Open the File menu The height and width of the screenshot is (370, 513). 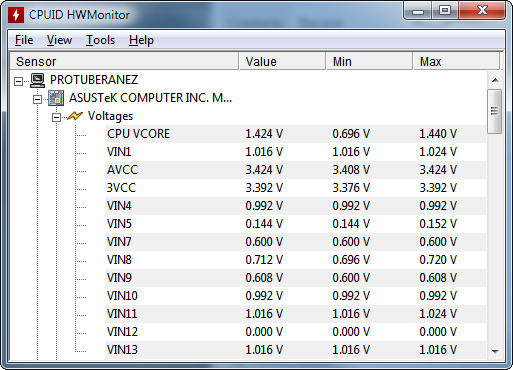pyautogui.click(x=24, y=40)
